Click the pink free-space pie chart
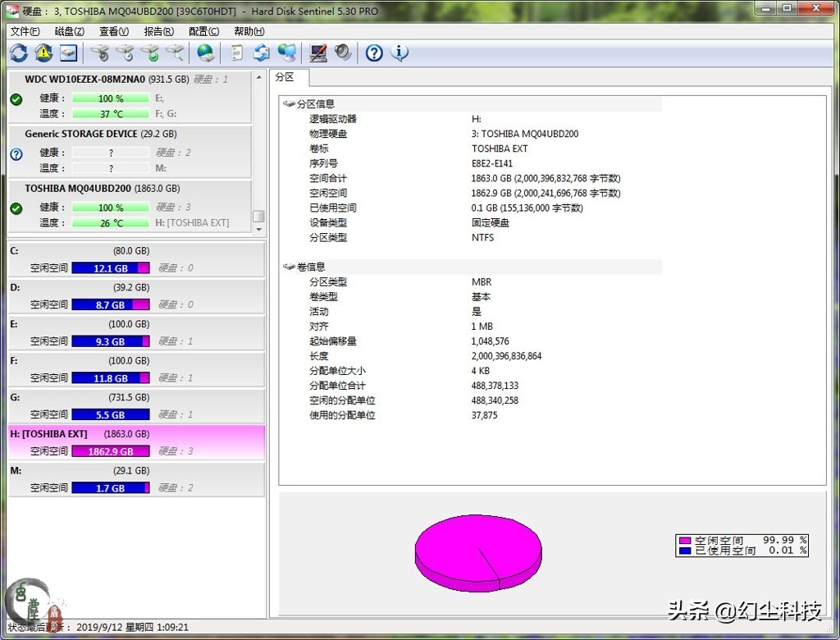 [x=478, y=550]
